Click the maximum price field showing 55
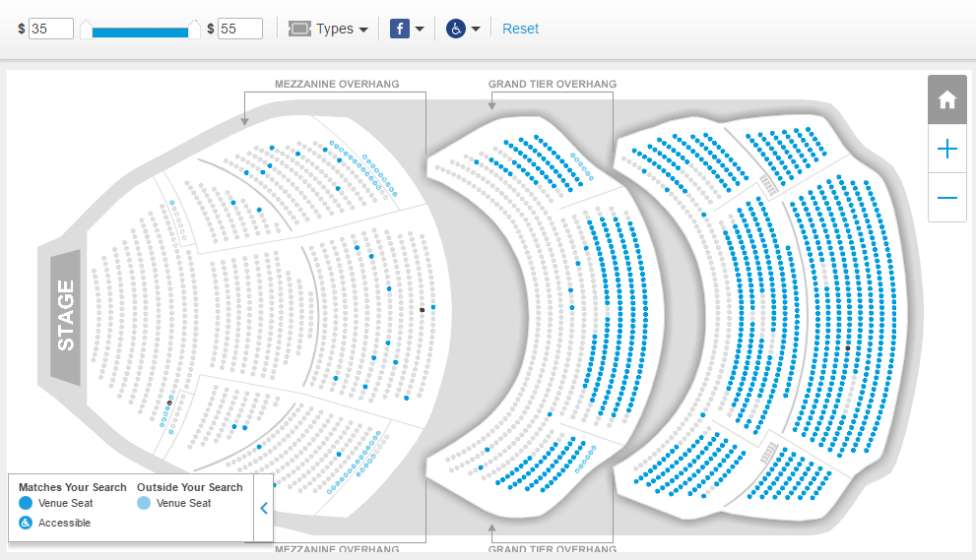The width and height of the screenshot is (976, 560). pos(239,29)
